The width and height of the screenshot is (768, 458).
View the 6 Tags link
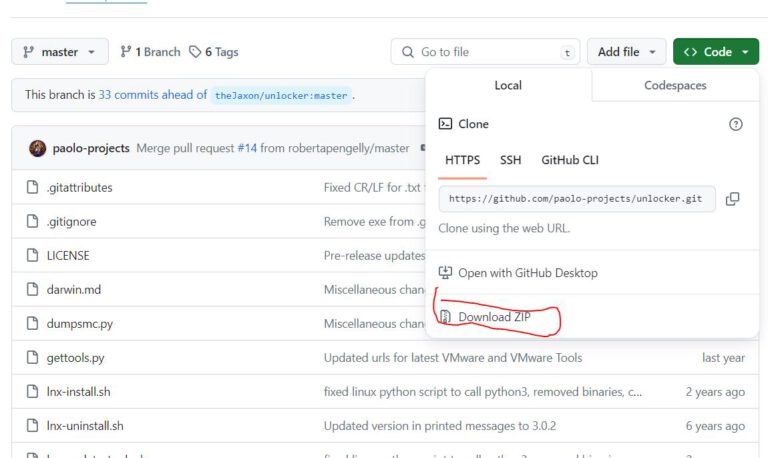[214, 52]
